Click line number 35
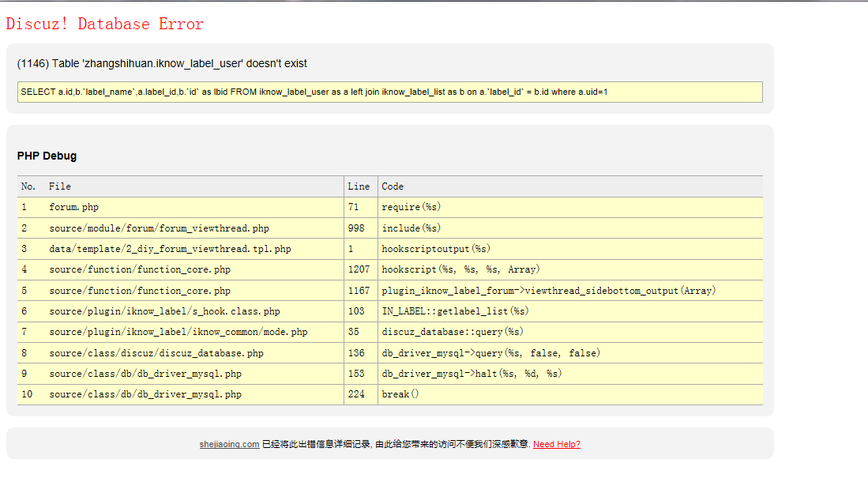 click(x=353, y=332)
